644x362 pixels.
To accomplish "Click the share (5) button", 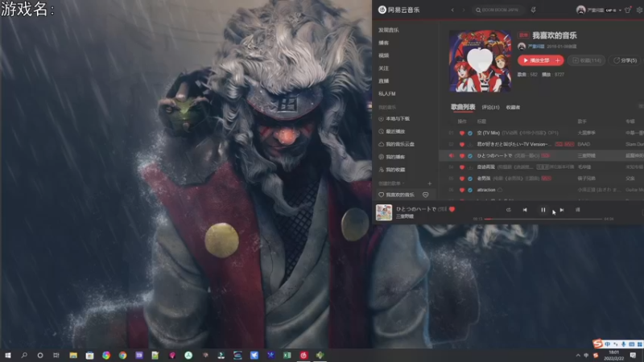I will [x=625, y=60].
